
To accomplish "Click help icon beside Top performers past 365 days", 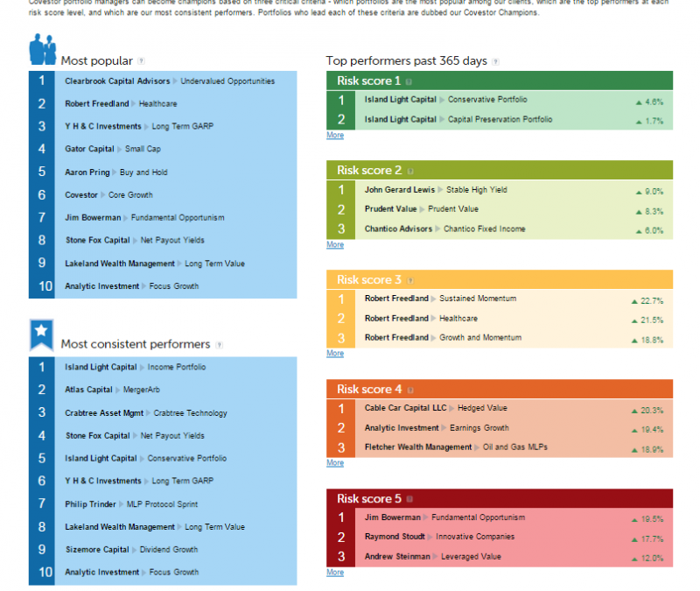I will coord(496,61).
